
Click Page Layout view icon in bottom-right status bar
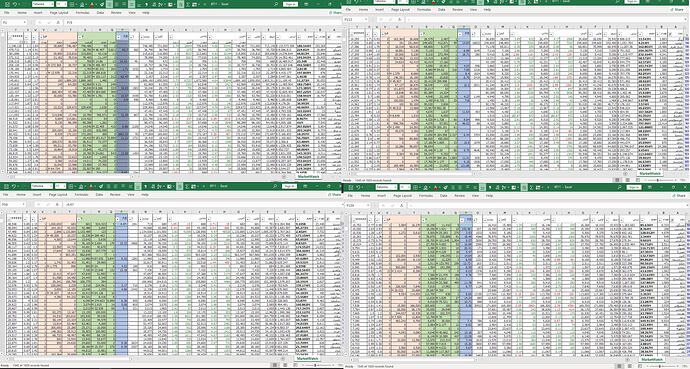point(630,365)
